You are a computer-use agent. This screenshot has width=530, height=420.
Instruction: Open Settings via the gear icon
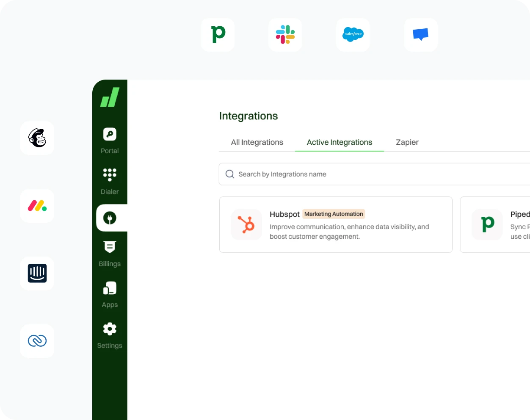109,329
